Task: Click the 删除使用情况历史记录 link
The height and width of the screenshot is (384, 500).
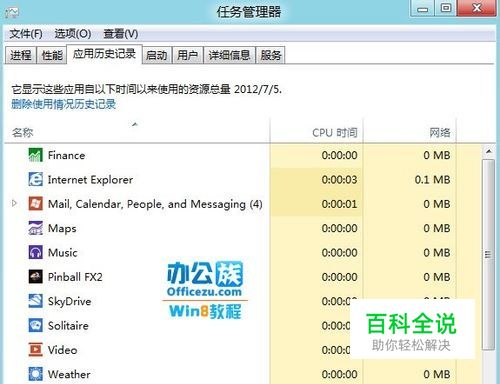Action: [64, 104]
